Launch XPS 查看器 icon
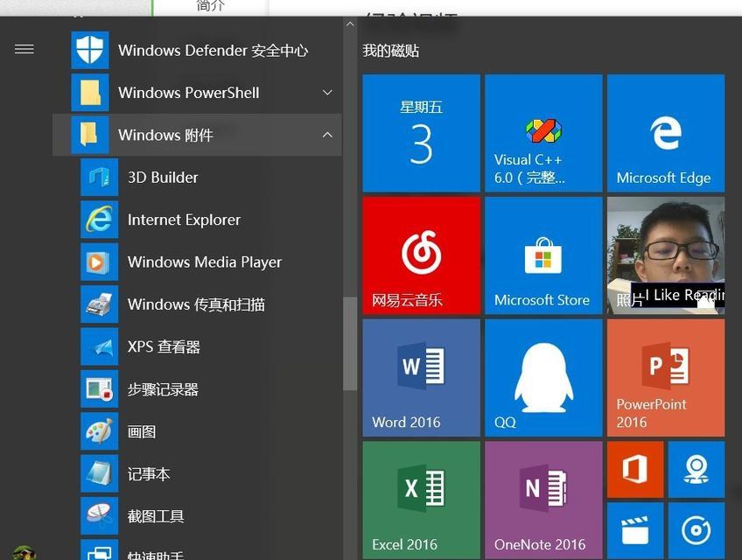The image size is (742, 560). (100, 346)
